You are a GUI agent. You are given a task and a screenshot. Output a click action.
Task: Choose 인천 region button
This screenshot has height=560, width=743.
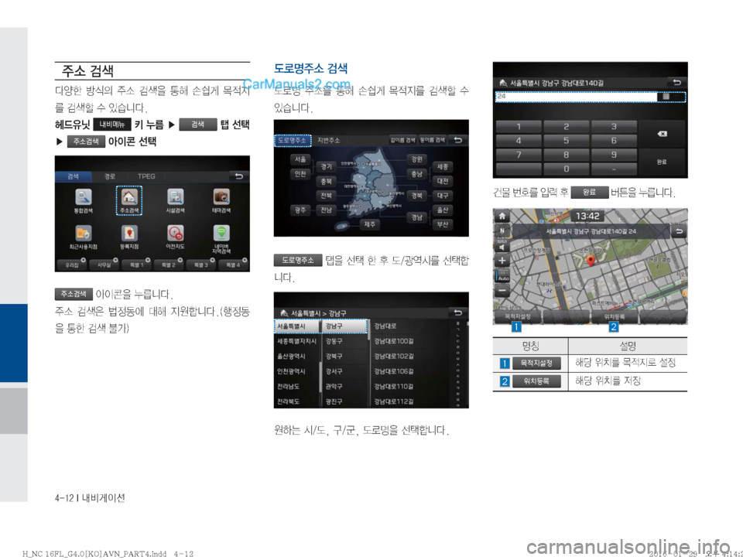click(300, 174)
